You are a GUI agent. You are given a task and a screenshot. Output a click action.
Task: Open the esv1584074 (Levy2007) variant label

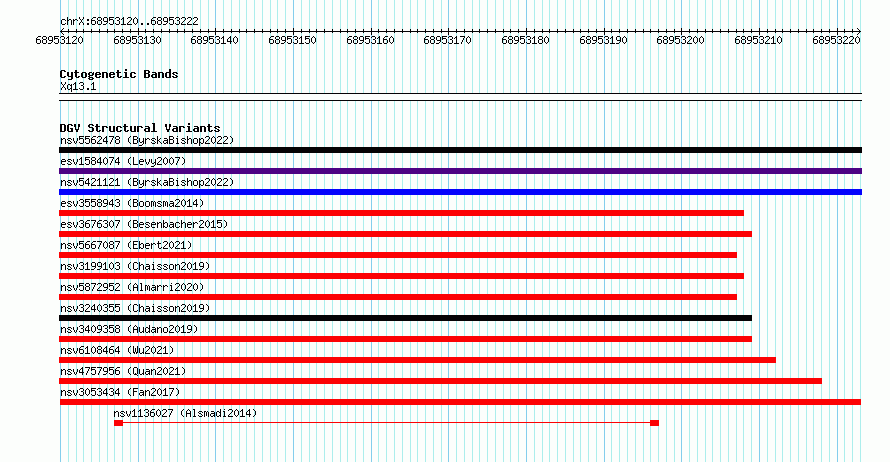click(x=123, y=161)
